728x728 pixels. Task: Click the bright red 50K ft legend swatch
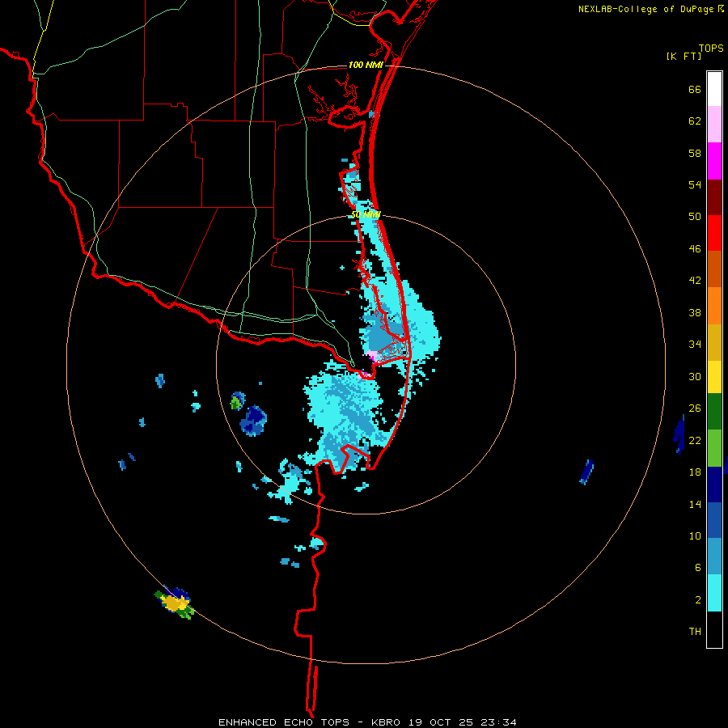[x=714, y=233]
